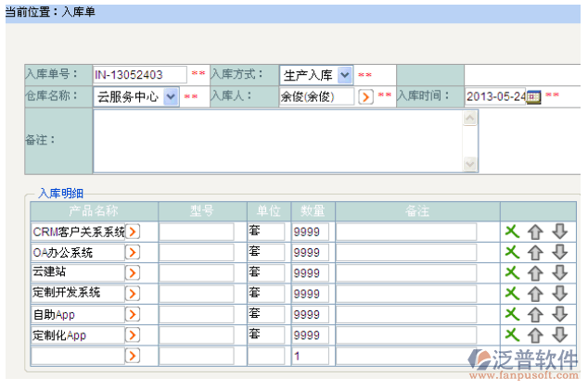
Task: Click the 入库单号 input field
Action: point(139,75)
